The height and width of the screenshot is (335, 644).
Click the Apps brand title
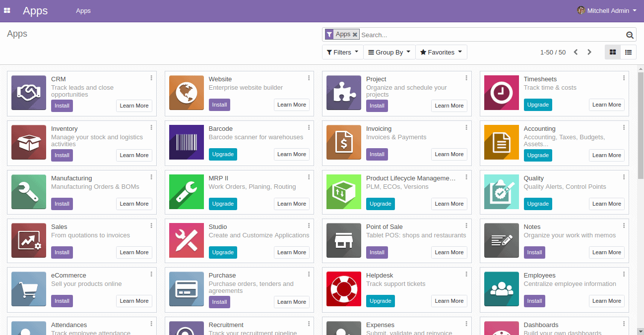click(35, 10)
